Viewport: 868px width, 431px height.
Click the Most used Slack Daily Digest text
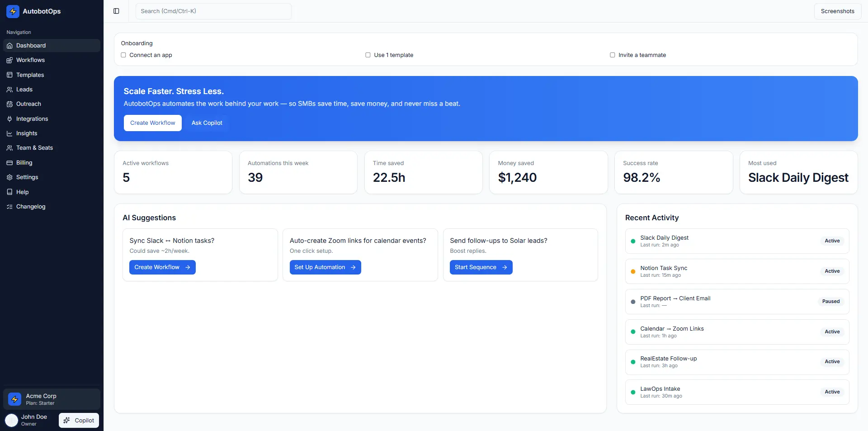coord(798,178)
